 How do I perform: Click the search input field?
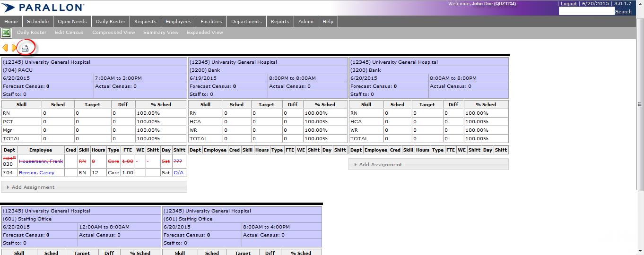[586, 11]
